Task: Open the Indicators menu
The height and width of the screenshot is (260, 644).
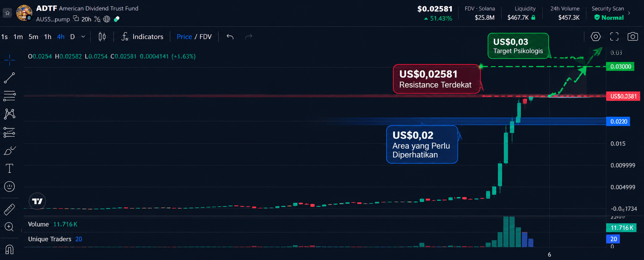Action: tap(142, 37)
